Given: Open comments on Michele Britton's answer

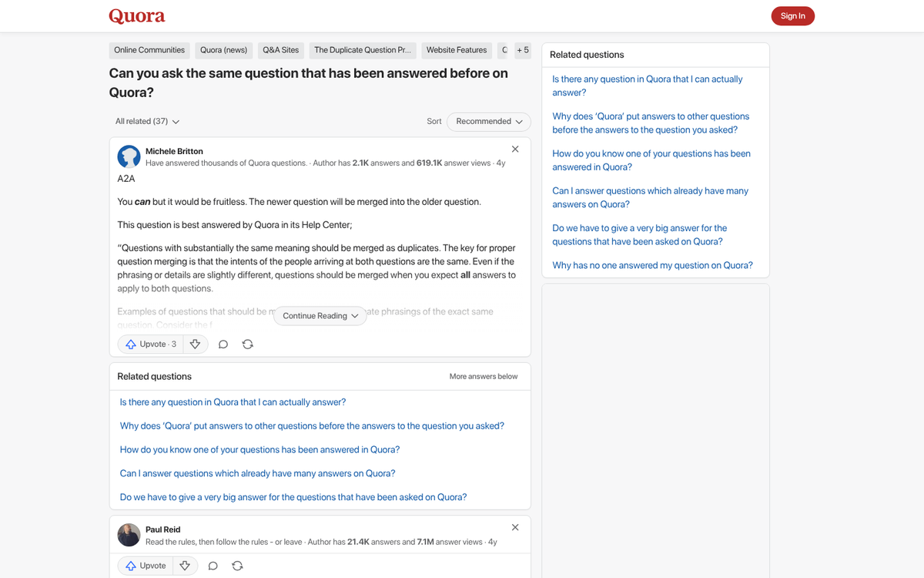Looking at the screenshot, I should coord(223,344).
